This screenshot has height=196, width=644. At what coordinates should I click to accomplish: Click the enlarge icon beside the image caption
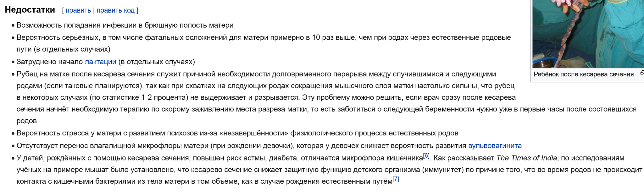click(642, 73)
